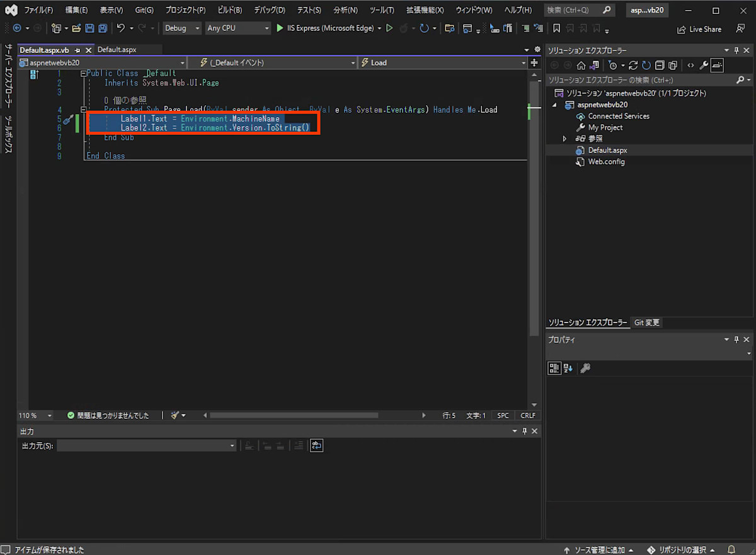Viewport: 756px width, 555px height.
Task: Select My Project in Solution Explorer
Action: pyautogui.click(x=605, y=127)
